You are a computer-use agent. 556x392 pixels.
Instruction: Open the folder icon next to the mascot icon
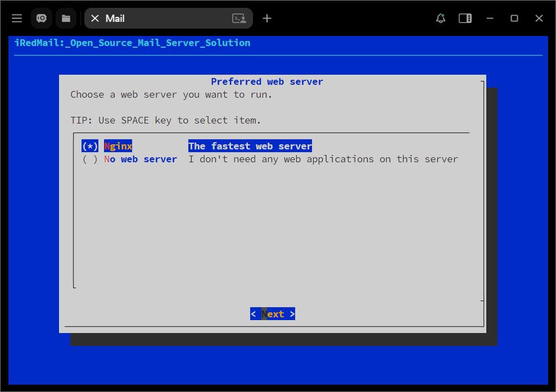coord(66,18)
